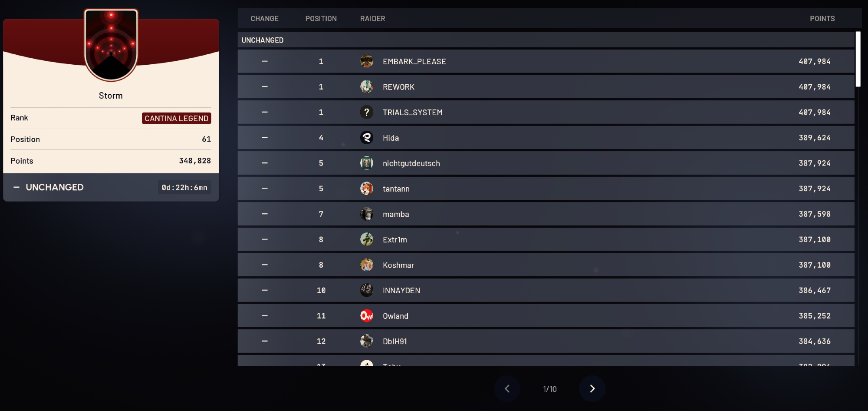The image size is (868, 411).
Task: Click Hida's profile avatar
Action: tap(367, 138)
